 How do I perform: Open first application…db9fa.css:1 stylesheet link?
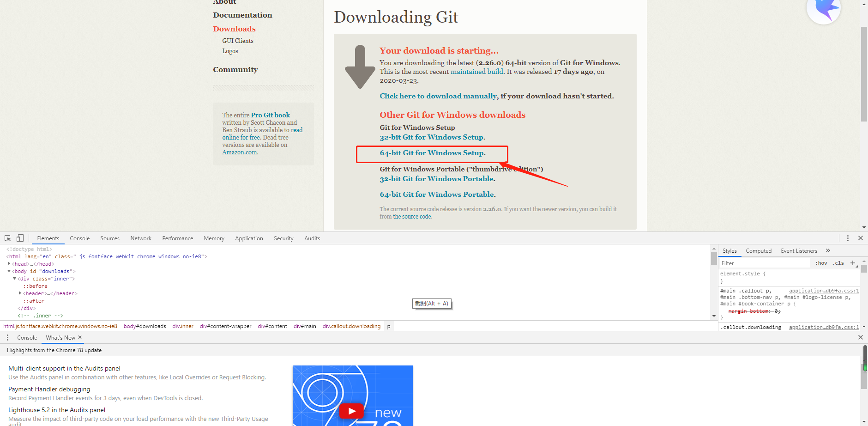824,291
